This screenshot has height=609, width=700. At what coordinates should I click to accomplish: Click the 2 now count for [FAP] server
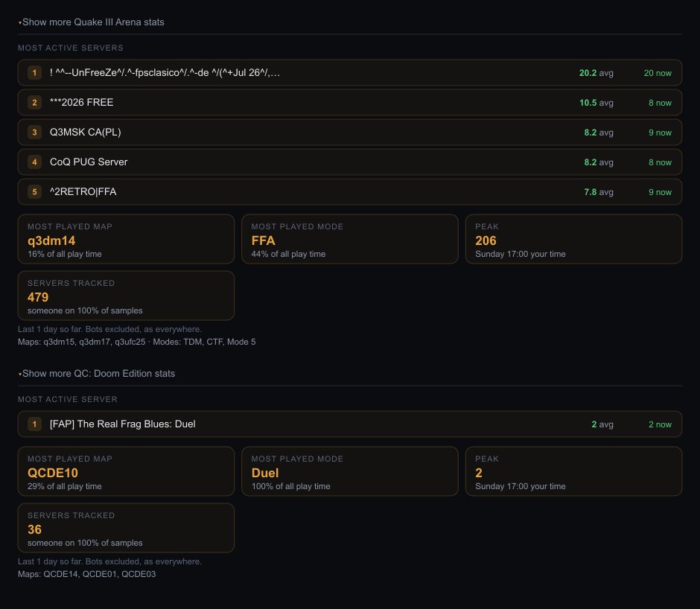[660, 424]
